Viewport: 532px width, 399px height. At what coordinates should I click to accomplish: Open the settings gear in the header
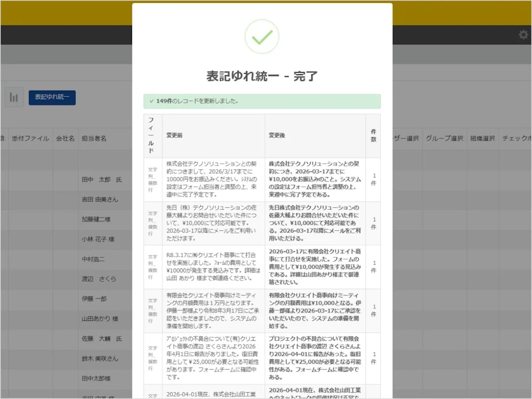[523, 35]
